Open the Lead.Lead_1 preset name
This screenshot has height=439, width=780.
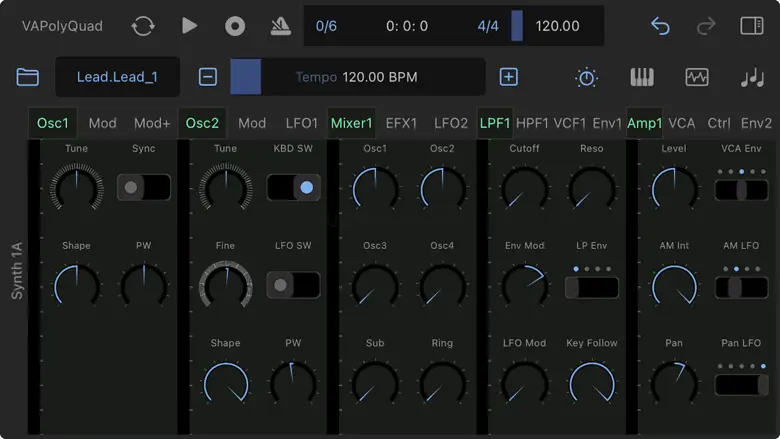pos(117,77)
